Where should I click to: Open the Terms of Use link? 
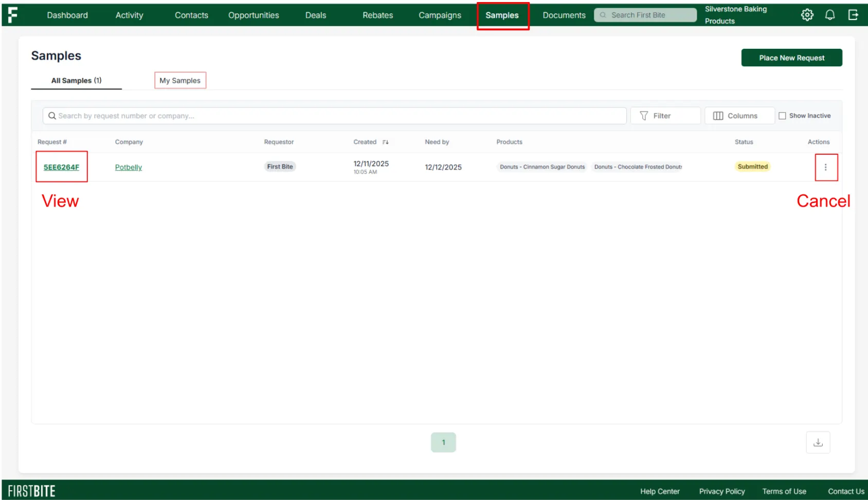[784, 491]
